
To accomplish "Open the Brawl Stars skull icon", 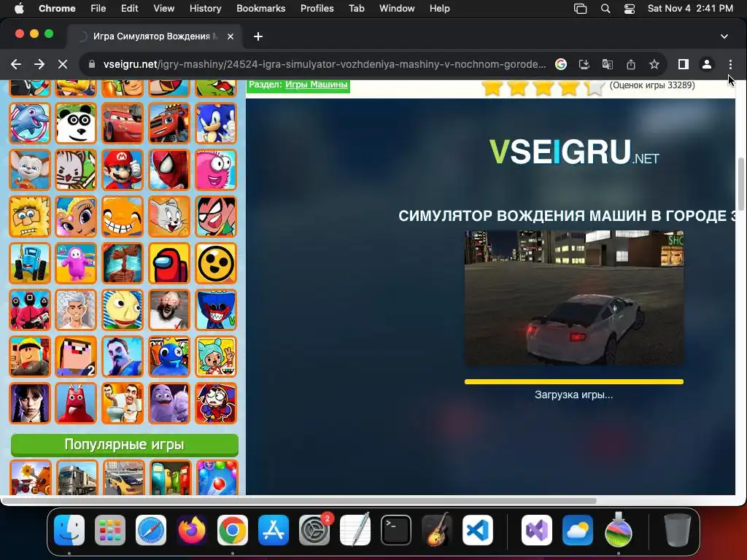I will point(216,263).
